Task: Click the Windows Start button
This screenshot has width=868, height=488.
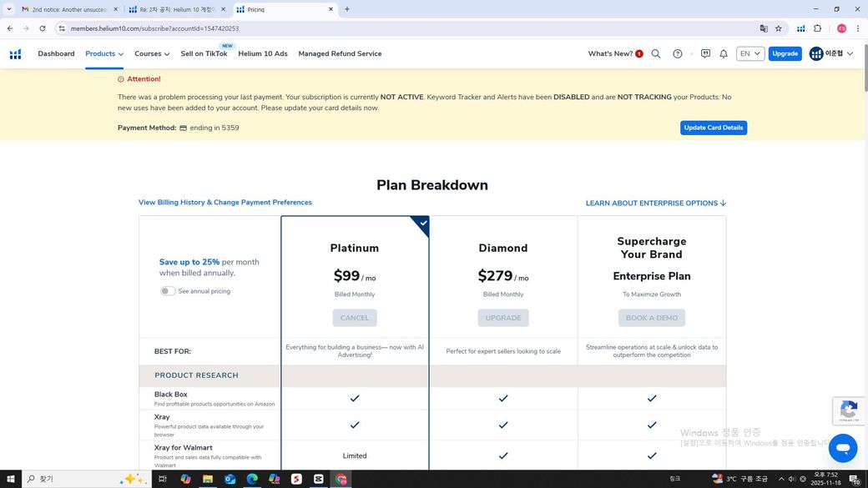Action: [11, 479]
